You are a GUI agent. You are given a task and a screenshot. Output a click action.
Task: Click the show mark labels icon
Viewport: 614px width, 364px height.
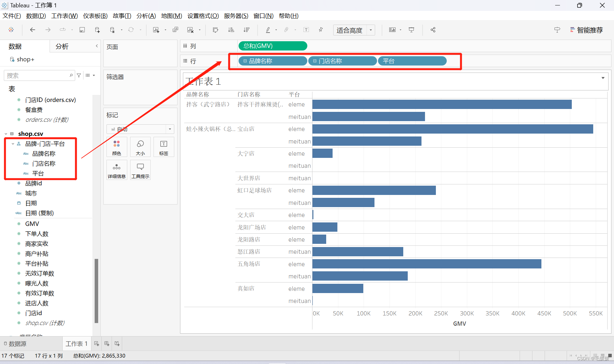[x=306, y=30]
